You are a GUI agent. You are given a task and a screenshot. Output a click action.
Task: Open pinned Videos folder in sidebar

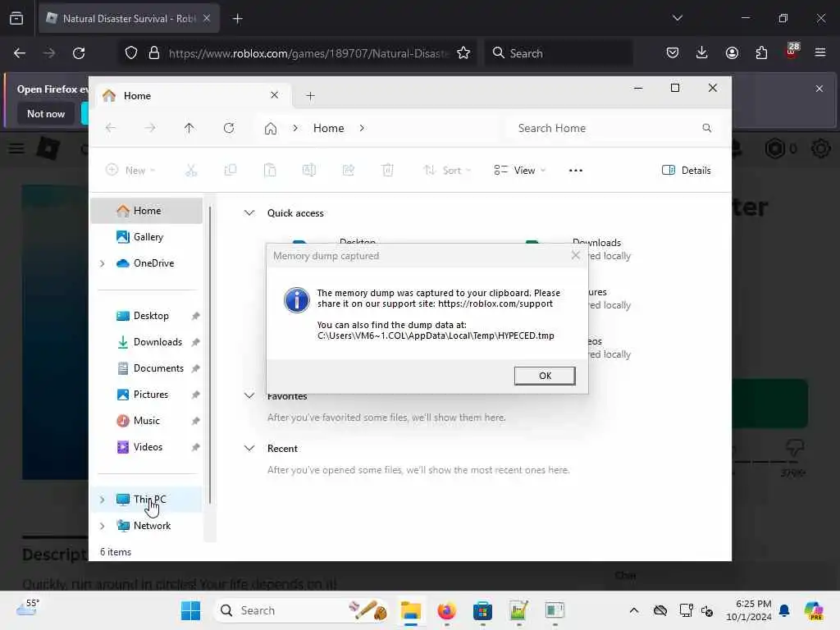[x=148, y=447]
